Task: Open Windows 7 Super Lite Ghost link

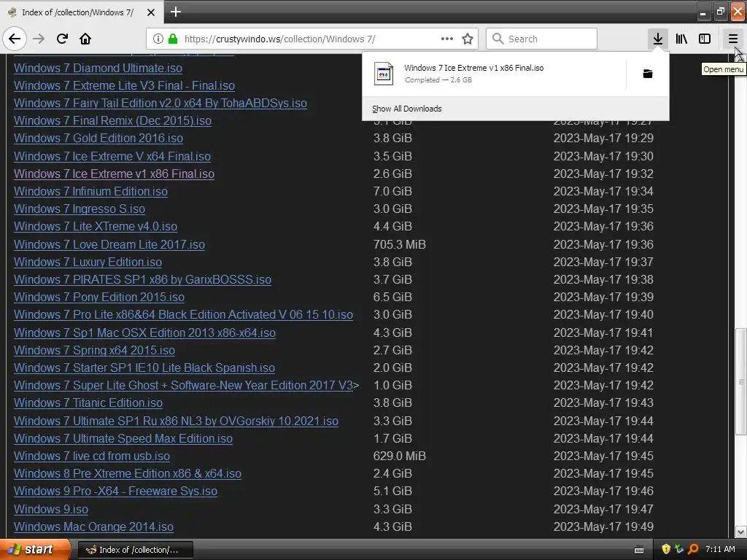Action: coord(183,385)
